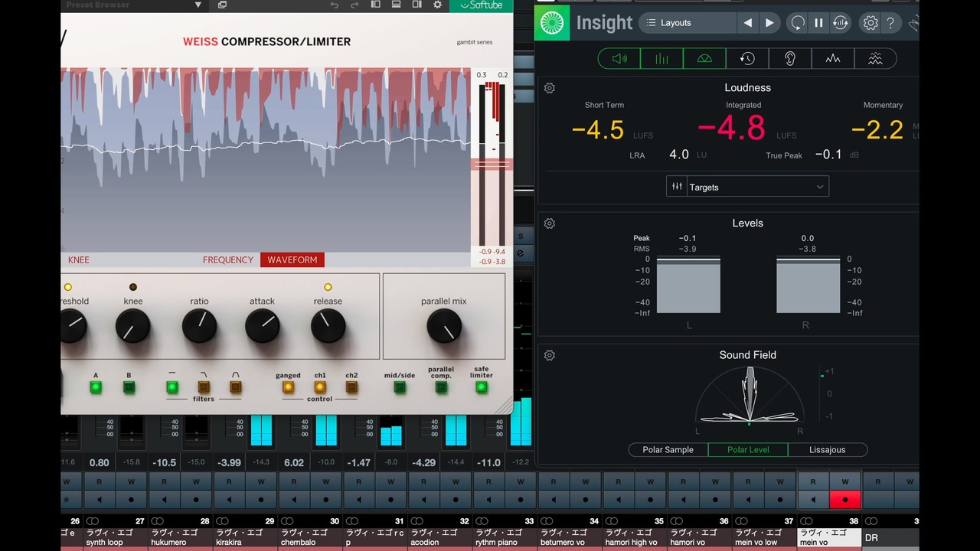Toggle the Levels module bars icon
980x551 pixels.
tap(661, 58)
